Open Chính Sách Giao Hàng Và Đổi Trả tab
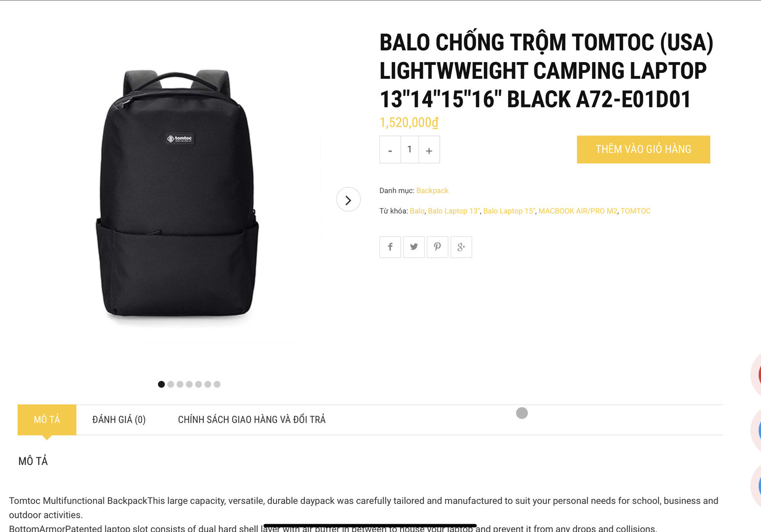This screenshot has width=761, height=532. pyautogui.click(x=252, y=420)
